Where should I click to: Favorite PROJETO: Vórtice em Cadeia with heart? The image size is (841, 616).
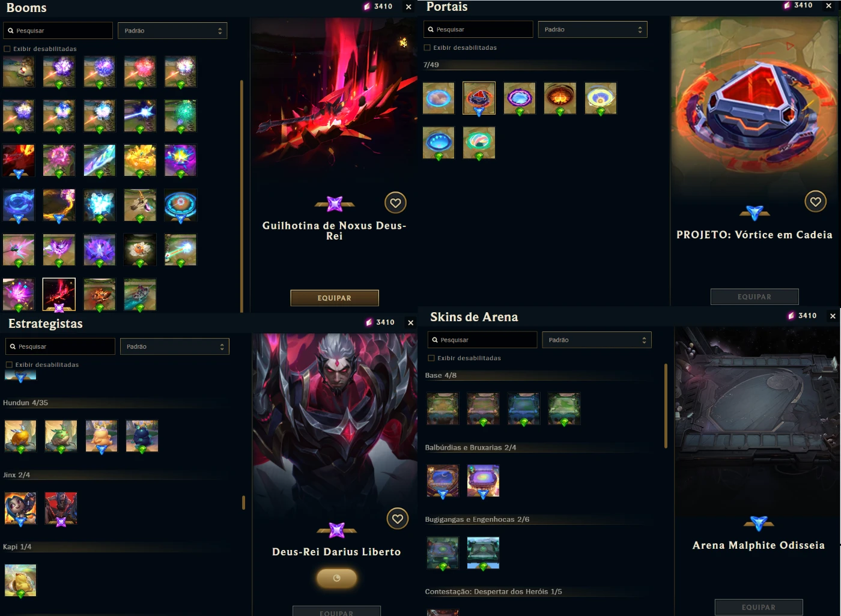pyautogui.click(x=815, y=202)
